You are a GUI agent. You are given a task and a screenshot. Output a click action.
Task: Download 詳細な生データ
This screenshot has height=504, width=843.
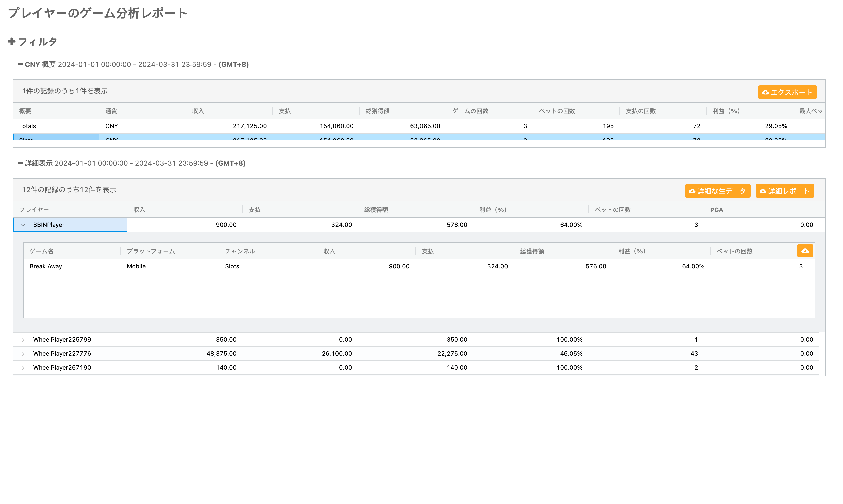pos(717,191)
